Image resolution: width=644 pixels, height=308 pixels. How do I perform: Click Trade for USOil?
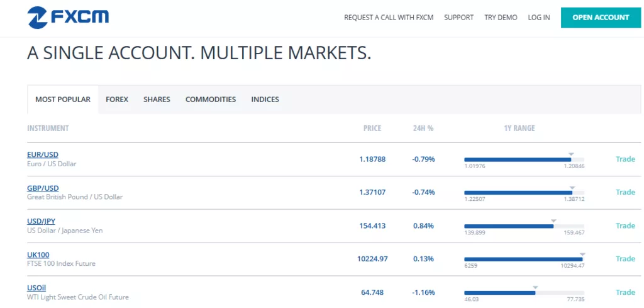625,292
